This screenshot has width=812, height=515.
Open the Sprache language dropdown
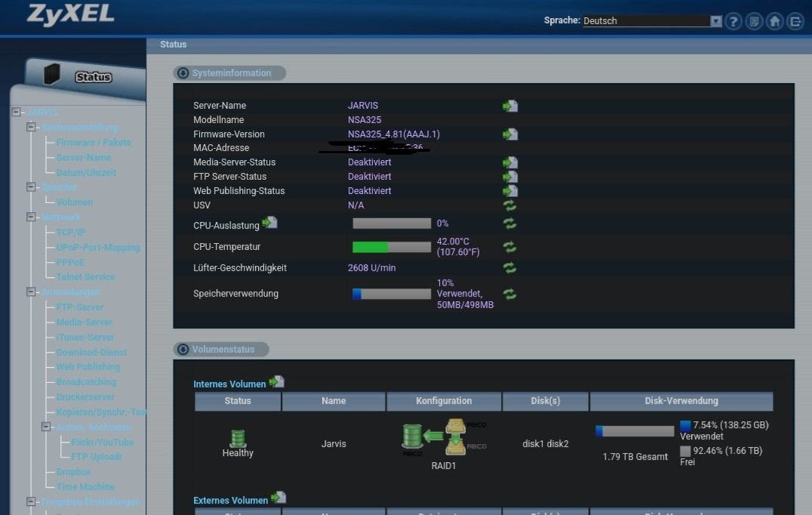pos(653,20)
